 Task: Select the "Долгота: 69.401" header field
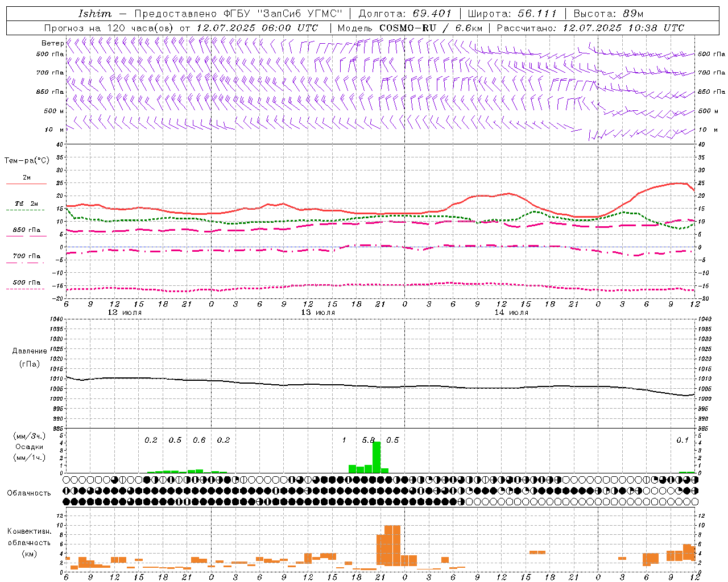tap(405, 14)
